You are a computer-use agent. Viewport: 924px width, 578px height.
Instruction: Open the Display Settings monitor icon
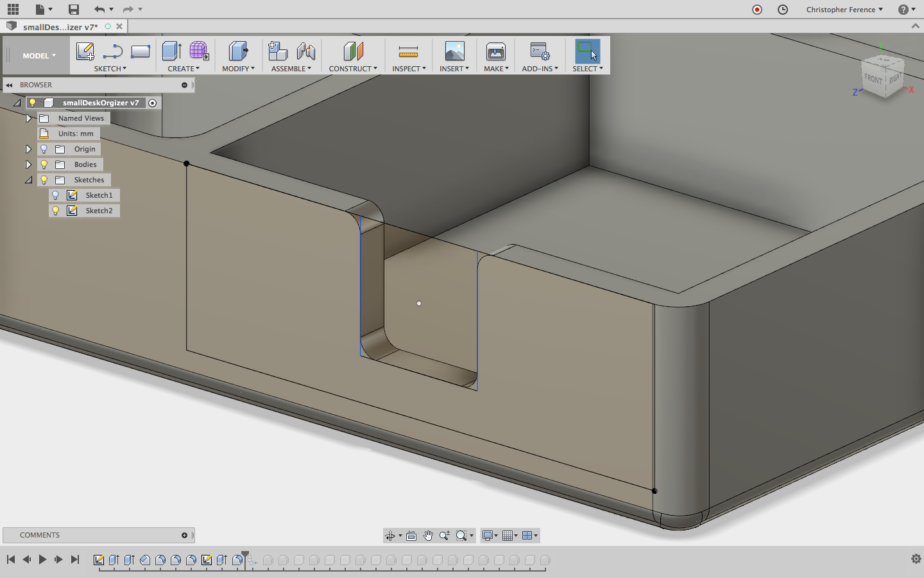488,536
